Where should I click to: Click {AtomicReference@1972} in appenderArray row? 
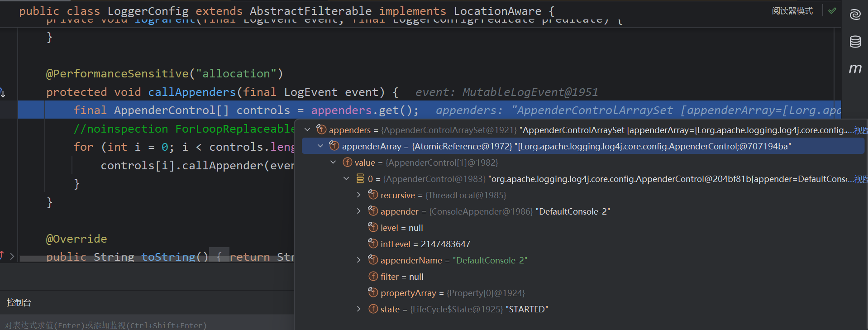tap(462, 146)
